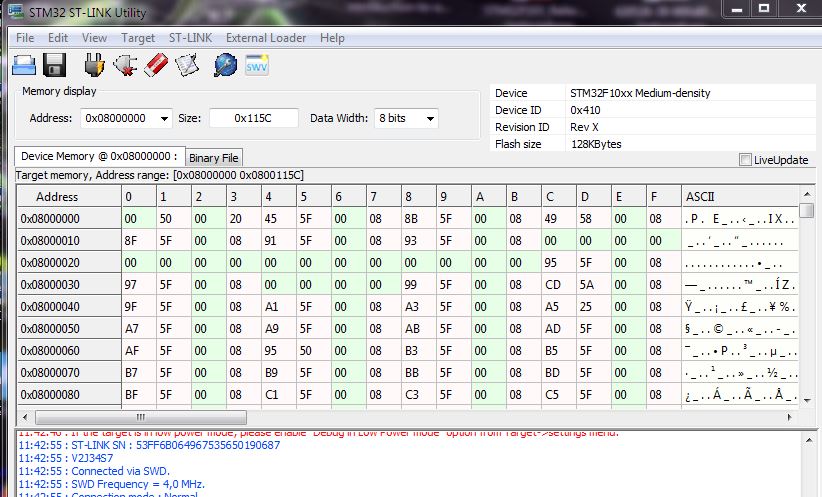Screen dimensions: 822x497
Task: Select row address 0x08000060
Action: (x=69, y=351)
